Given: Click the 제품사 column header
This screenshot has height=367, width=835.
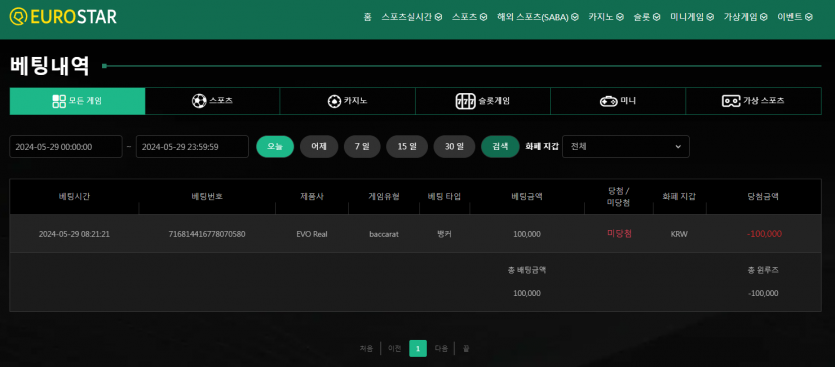Looking at the screenshot, I should [x=312, y=196].
